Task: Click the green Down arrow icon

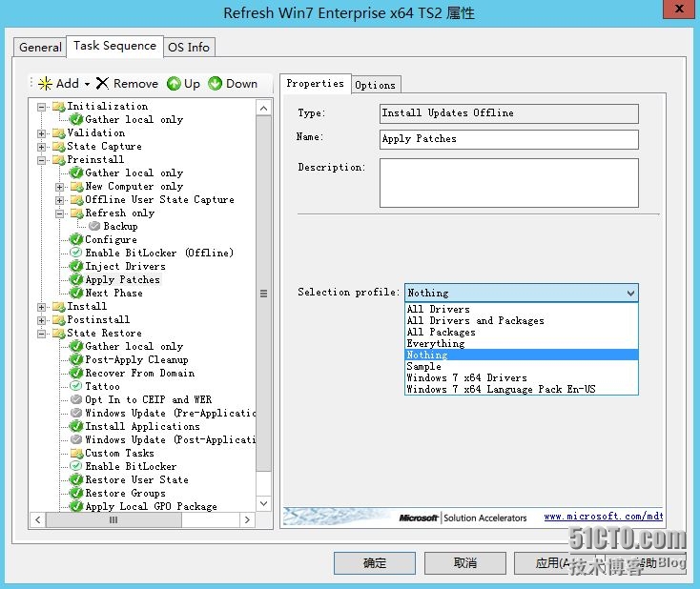Action: point(215,84)
